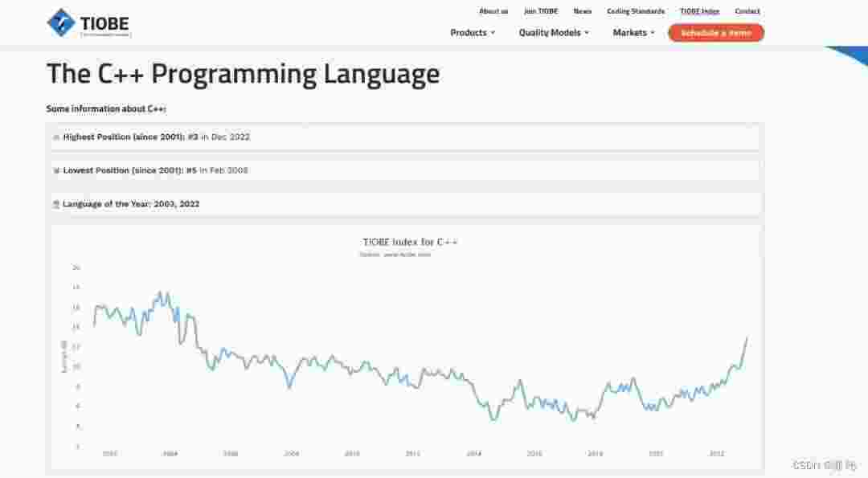Click the Highest Position arrow icon
Image resolution: width=868 pixels, height=478 pixels.
[x=56, y=137]
